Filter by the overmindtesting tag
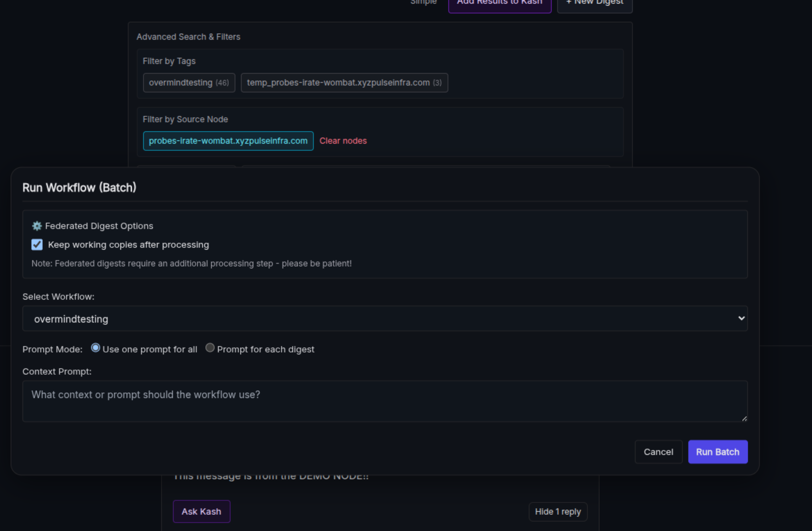The image size is (812, 531). [x=189, y=83]
